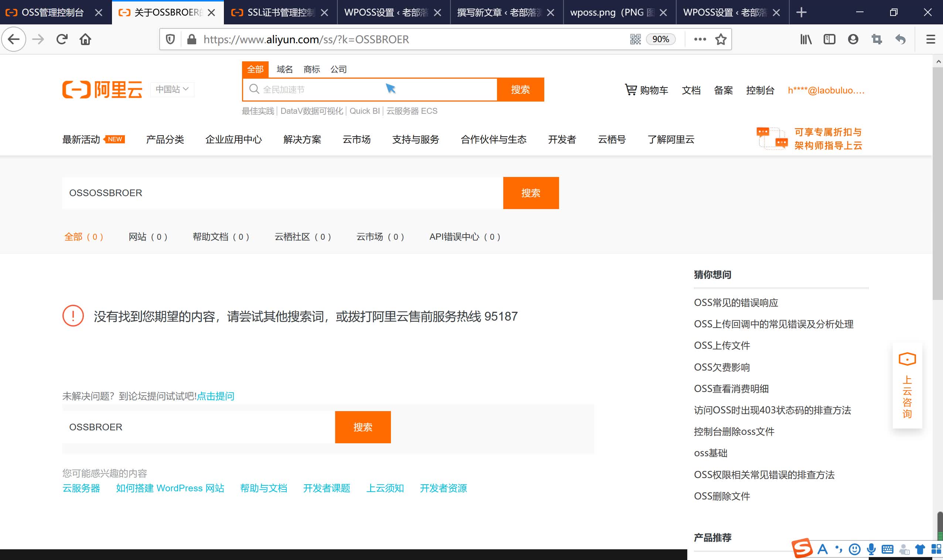Screen dimensions: 943x560
Task: Filter results by 云栖社区 (0)
Action: click(x=303, y=237)
